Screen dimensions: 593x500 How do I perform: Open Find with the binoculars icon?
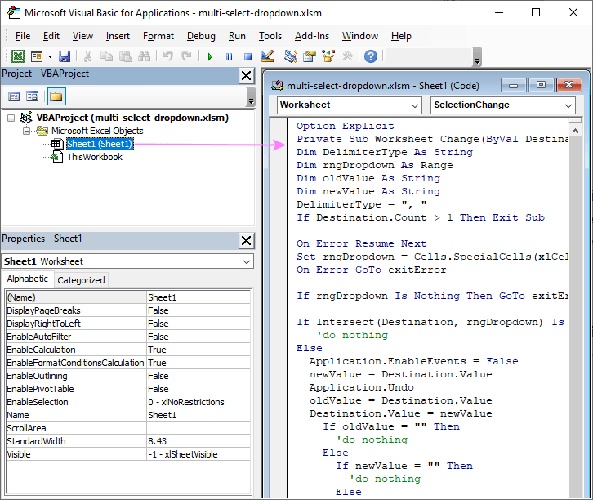pos(144,57)
